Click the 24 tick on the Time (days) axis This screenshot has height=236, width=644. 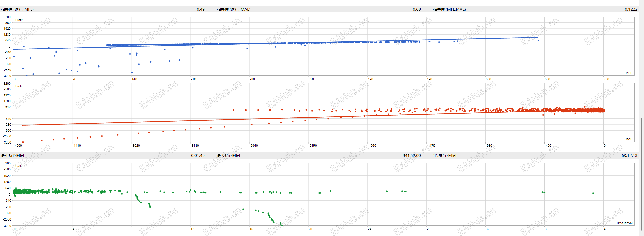pyautogui.click(x=369, y=229)
